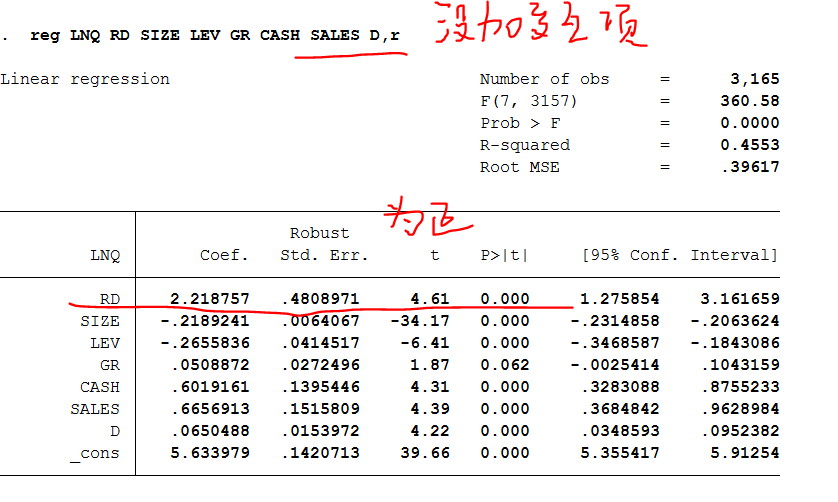The width and height of the screenshot is (838, 502).
Task: Click the 'Prob > F' label
Action: (520, 123)
